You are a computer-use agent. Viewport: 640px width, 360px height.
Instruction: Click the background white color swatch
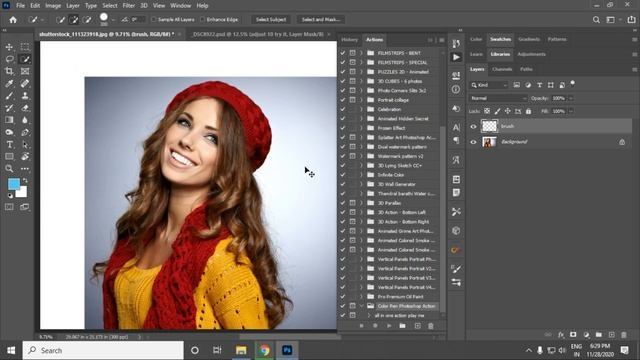click(x=23, y=193)
